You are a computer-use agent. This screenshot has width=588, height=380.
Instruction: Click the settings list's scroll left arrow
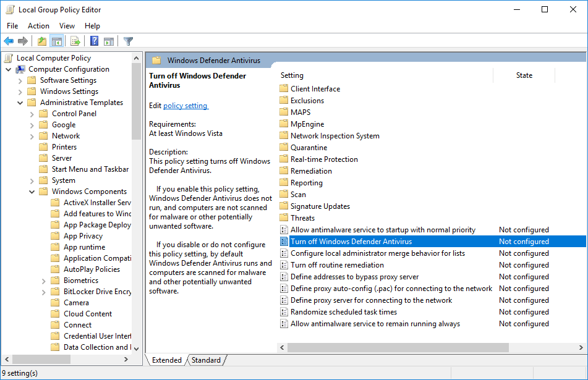click(x=282, y=347)
